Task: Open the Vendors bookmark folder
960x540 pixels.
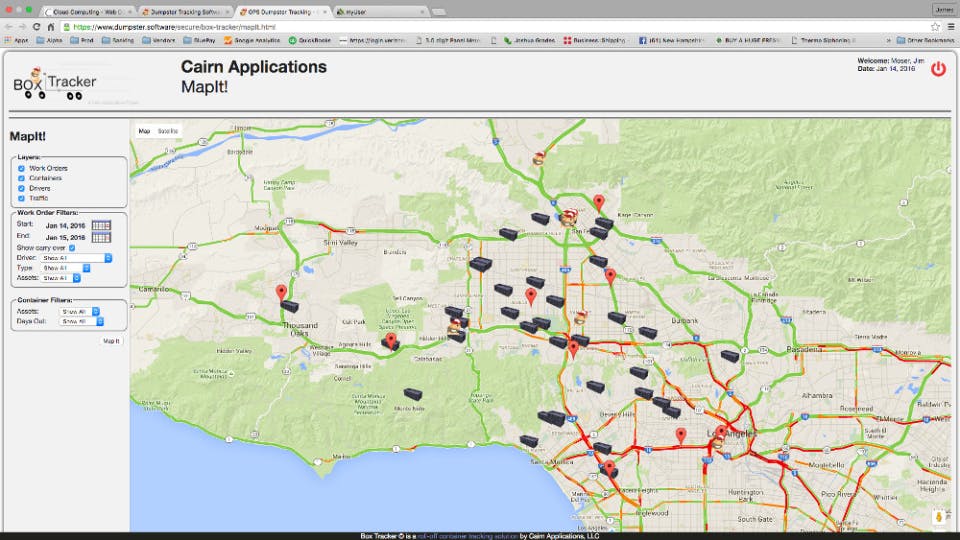Action: (x=159, y=40)
